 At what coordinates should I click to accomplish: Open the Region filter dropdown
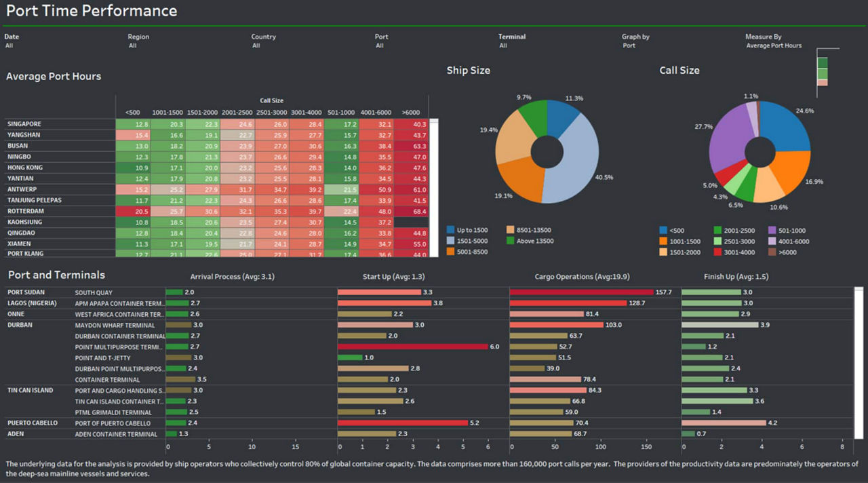point(133,45)
